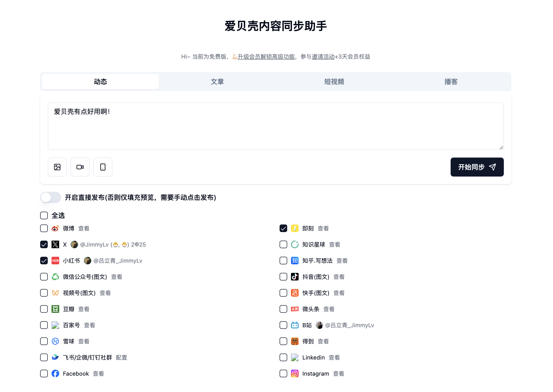Image resolution: width=553 pixels, height=392 pixels.
Task: Click the X account avatar next to @JimmyLv
Action: pyautogui.click(x=74, y=245)
